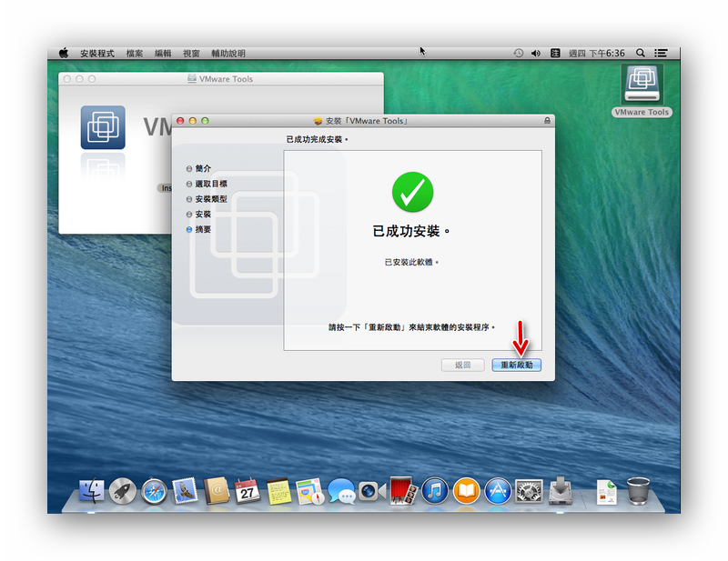This screenshot has height=561, width=728.
Task: Click the volume icon in menu bar
Action: pyautogui.click(x=536, y=53)
